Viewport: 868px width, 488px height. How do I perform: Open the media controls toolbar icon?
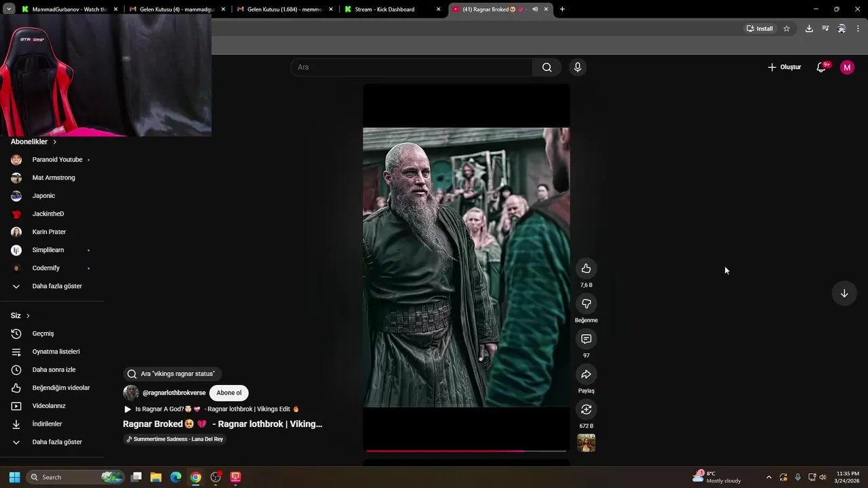(825, 28)
